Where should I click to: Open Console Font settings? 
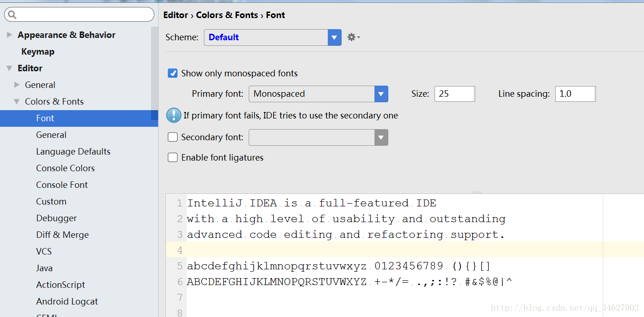pos(62,185)
